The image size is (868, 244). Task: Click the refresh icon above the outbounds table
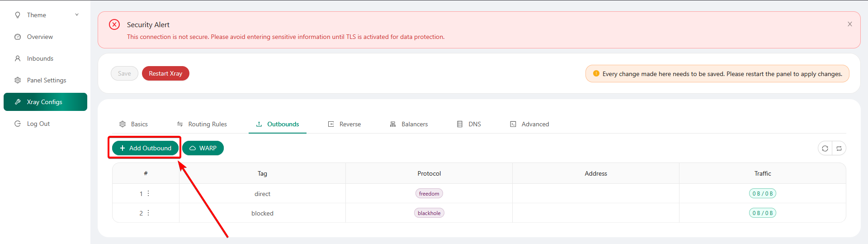pos(825,148)
